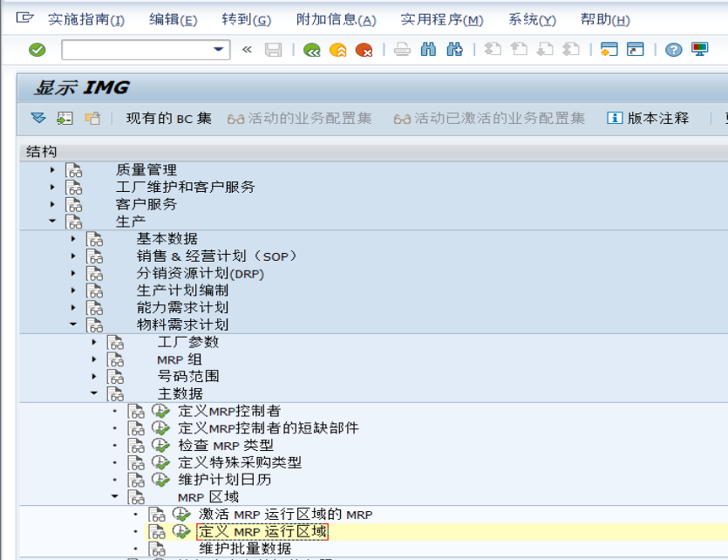The image size is (728, 560).
Task: Click the Customize Local Layout monitor icon
Action: (699, 49)
